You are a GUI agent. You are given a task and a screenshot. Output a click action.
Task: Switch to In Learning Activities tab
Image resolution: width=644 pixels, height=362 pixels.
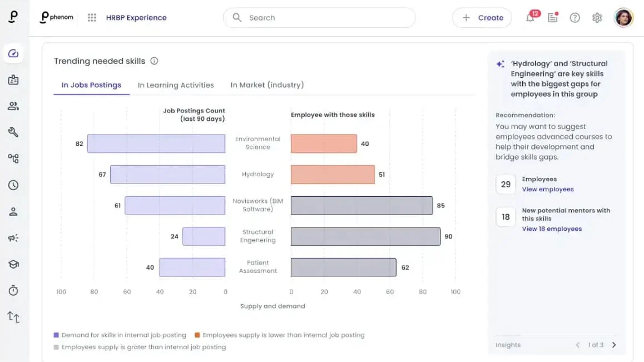tap(175, 85)
